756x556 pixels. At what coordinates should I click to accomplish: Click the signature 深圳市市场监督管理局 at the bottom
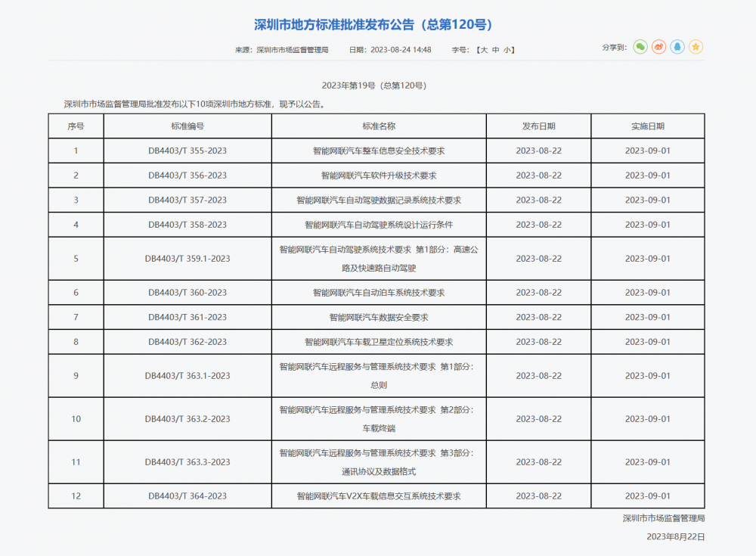point(664,518)
